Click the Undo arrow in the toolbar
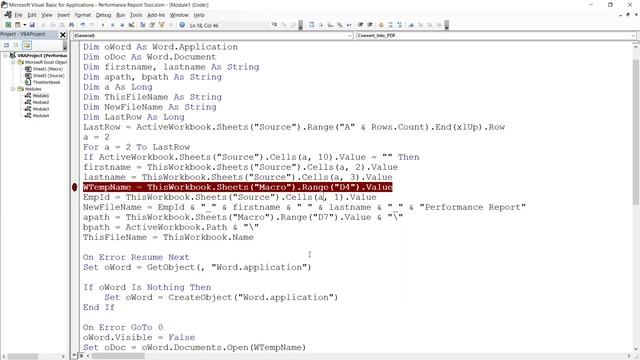Viewport: 640px width, 360px height. 82,25
